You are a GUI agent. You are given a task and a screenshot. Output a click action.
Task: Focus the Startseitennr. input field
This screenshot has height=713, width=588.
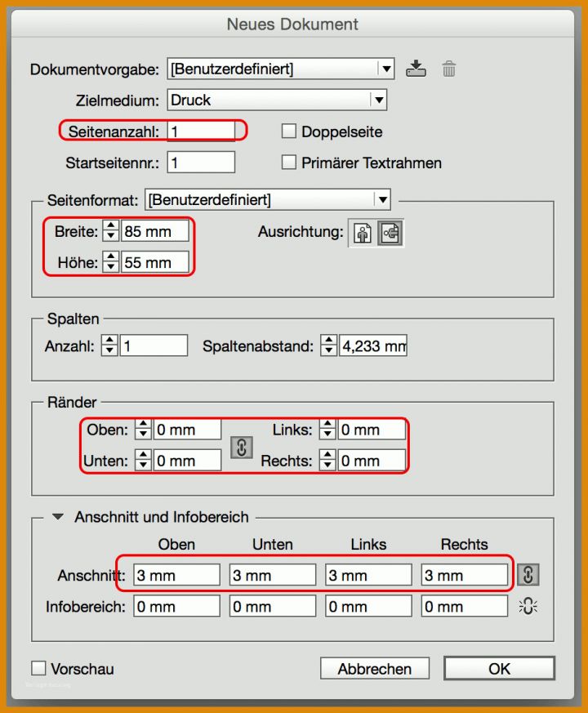tap(201, 163)
